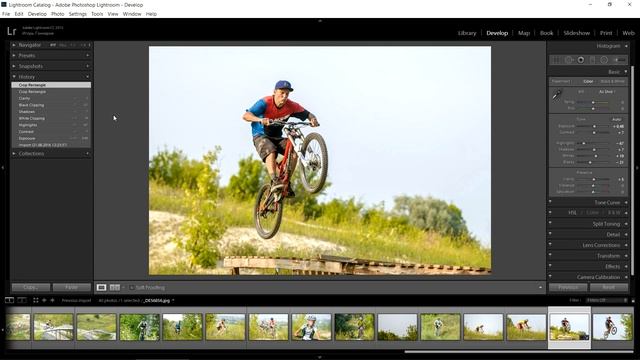
Task: Click the Reset button
Action: [x=609, y=287]
